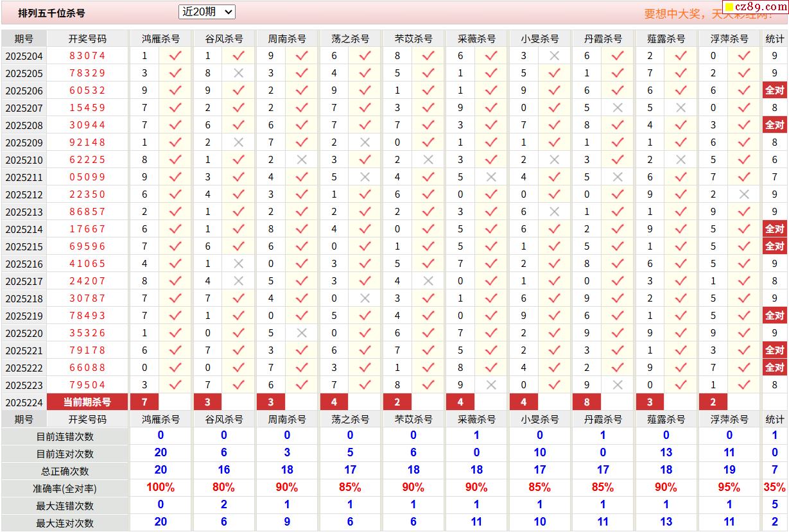The width and height of the screenshot is (789, 532).
Task: Click the 95% accuracy value for 浮萍杀号
Action: tap(729, 488)
